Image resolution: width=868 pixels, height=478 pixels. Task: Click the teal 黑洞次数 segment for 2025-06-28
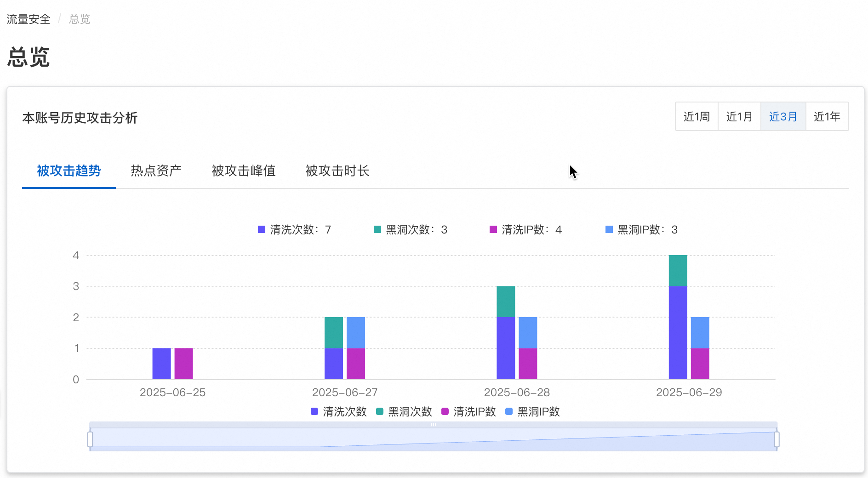506,302
